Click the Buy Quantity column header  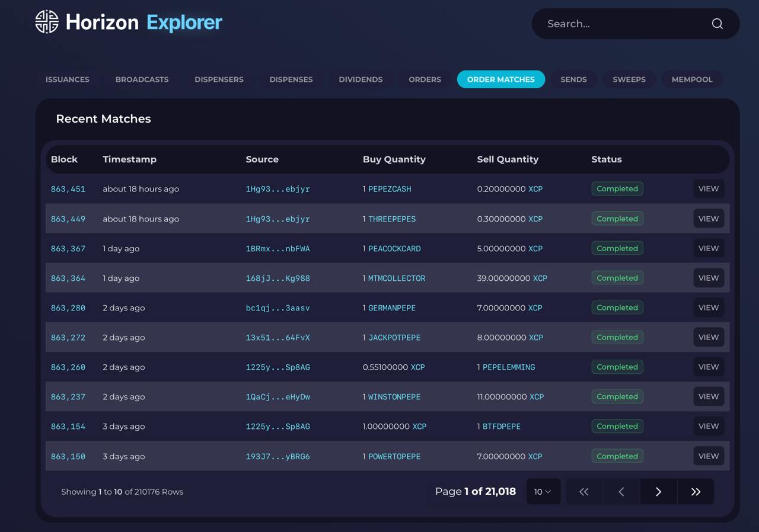[394, 159]
